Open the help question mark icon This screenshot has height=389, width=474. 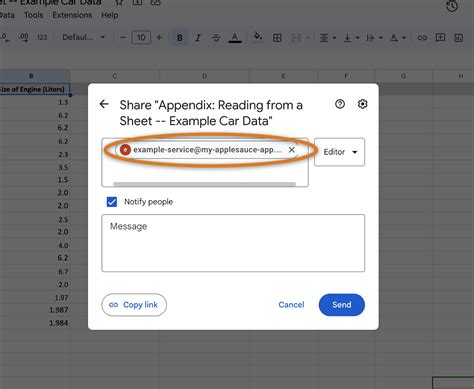coord(340,104)
